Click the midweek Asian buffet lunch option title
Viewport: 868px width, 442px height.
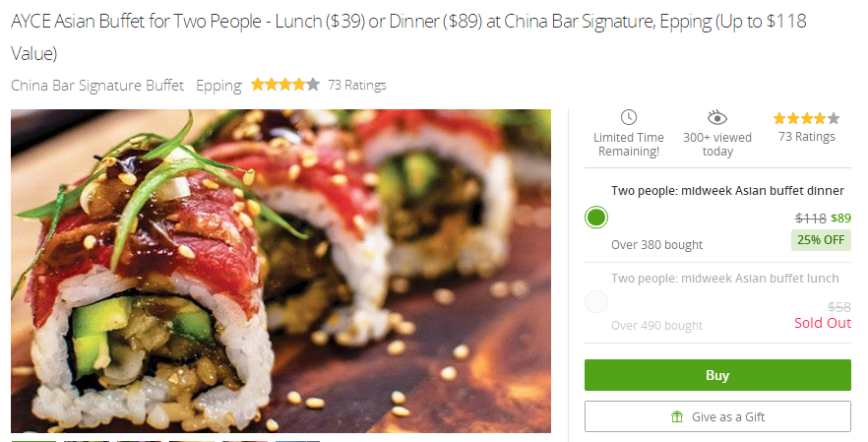(724, 278)
